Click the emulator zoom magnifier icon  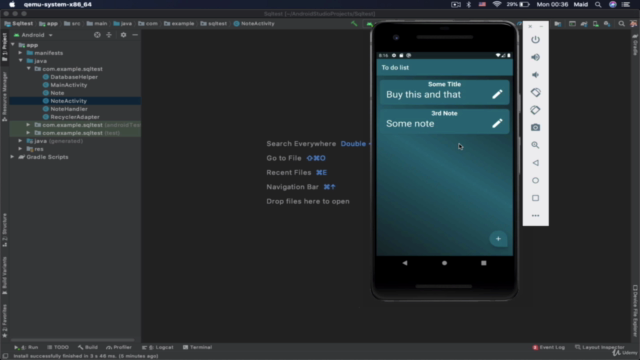click(x=535, y=145)
